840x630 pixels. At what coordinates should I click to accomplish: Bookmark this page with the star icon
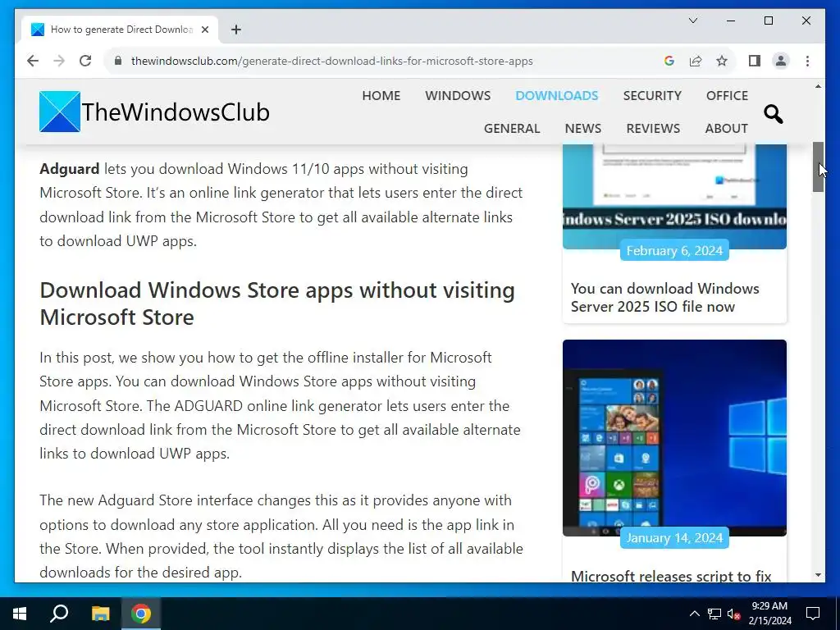(722, 61)
